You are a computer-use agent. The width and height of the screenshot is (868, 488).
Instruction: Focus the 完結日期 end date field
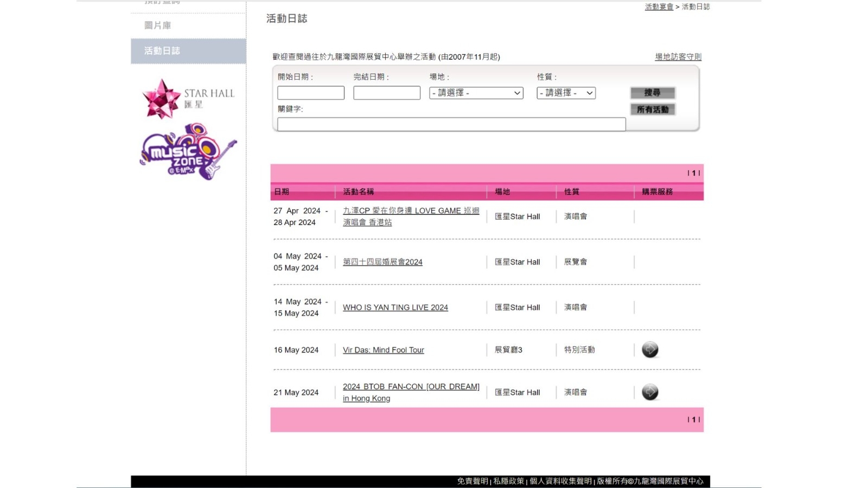387,93
